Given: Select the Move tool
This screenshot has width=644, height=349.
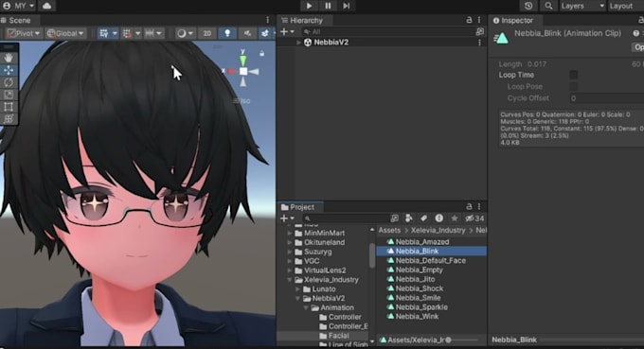Looking at the screenshot, I should [x=9, y=70].
